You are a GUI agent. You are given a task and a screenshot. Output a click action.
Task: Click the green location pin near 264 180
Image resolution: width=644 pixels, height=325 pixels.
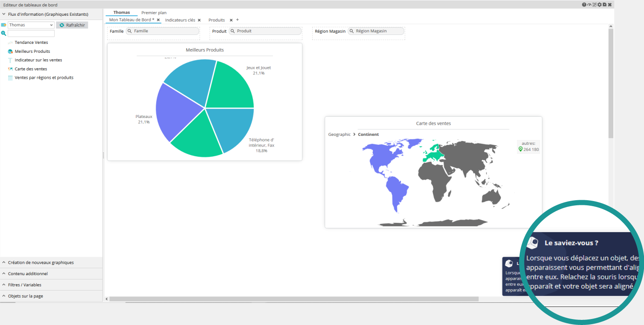pos(520,150)
